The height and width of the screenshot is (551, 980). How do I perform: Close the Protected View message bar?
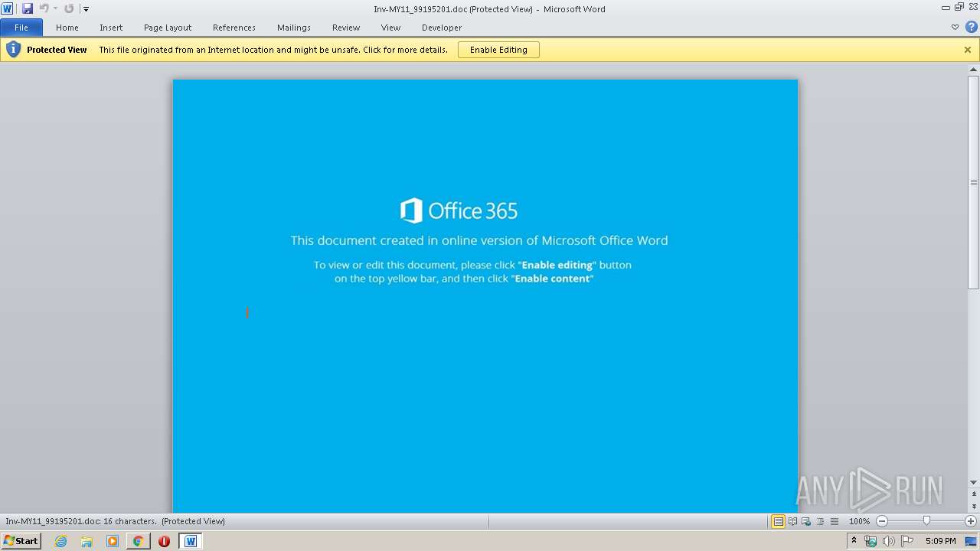click(968, 50)
